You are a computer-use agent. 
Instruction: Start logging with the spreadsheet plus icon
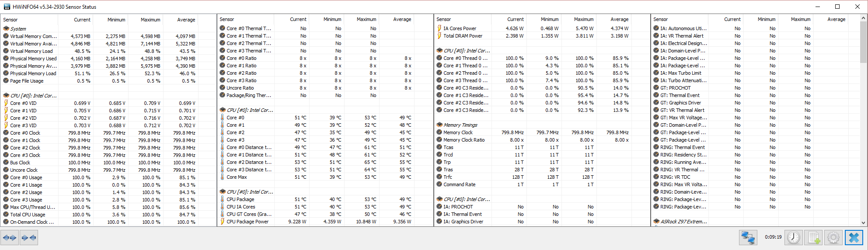tap(814, 237)
